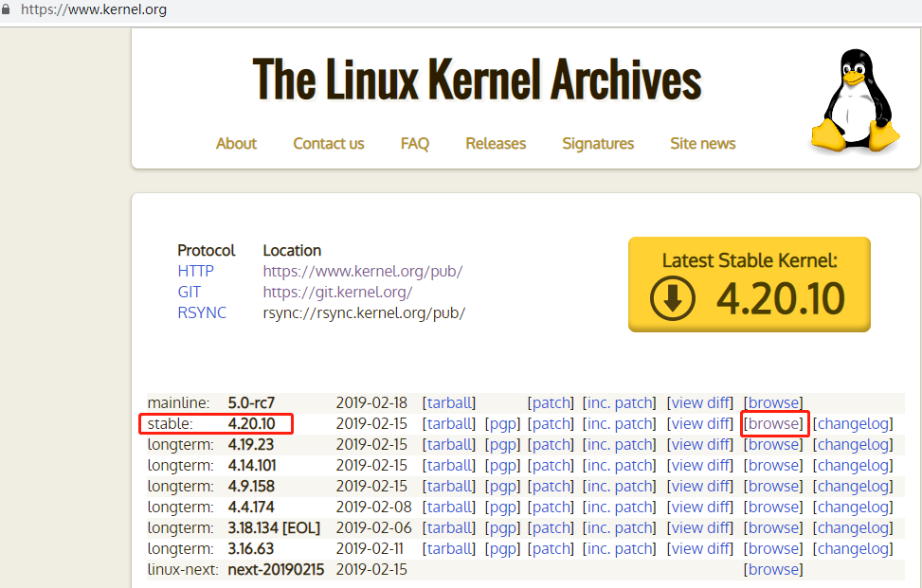This screenshot has width=922, height=588.
Task: Open patch for longterm 4.14.101
Action: tap(551, 465)
